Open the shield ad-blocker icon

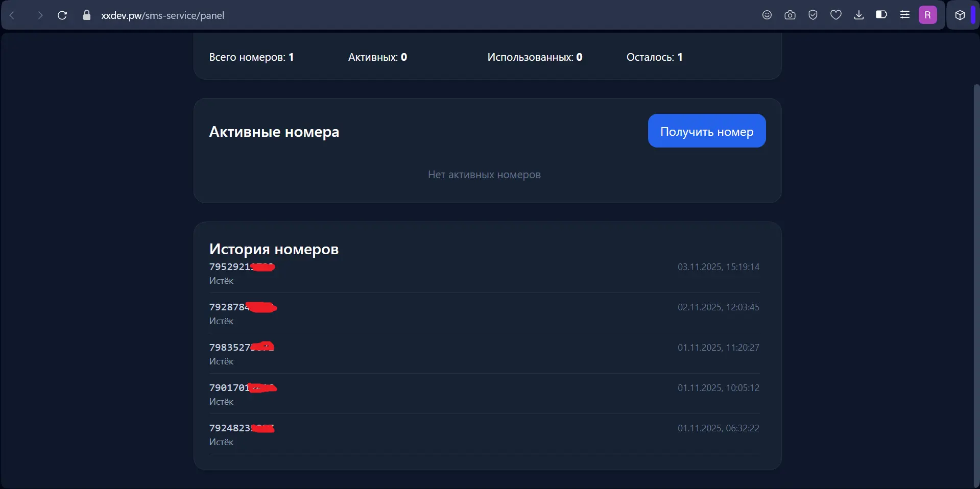tap(813, 15)
